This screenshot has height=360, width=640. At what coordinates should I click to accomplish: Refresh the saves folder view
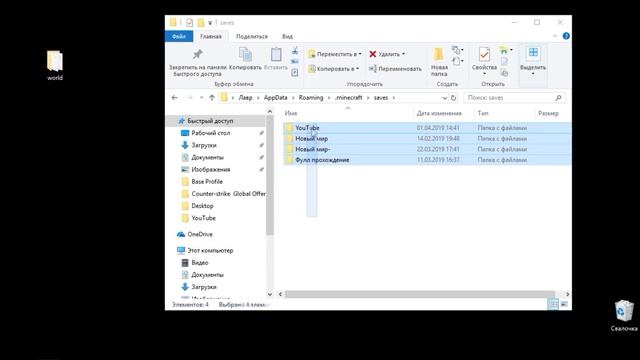453,98
